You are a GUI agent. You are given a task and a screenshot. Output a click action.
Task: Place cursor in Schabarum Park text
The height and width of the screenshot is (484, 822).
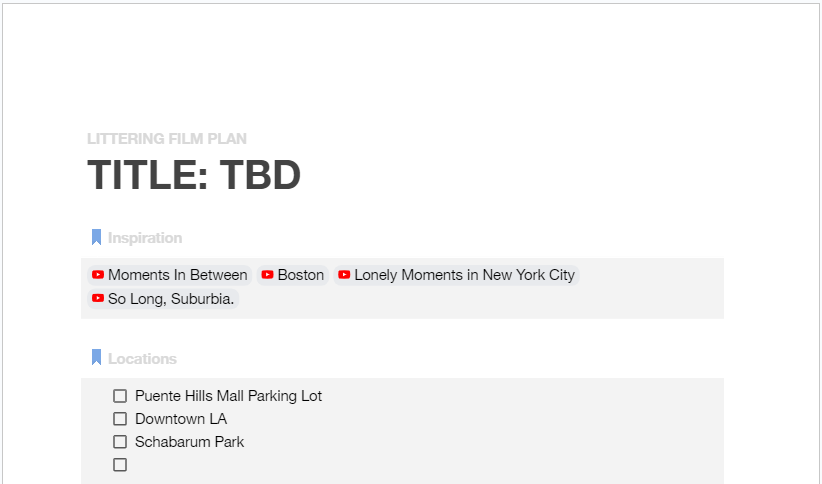(x=189, y=442)
